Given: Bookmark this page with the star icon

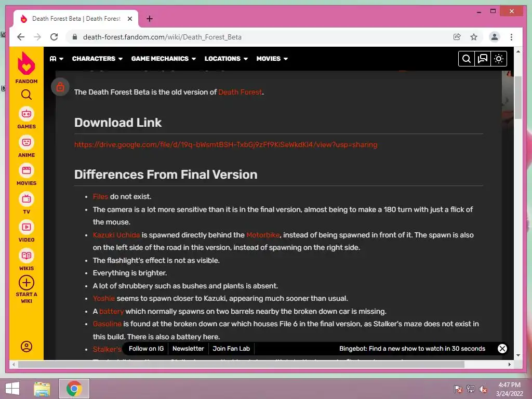Looking at the screenshot, I should coord(474,37).
